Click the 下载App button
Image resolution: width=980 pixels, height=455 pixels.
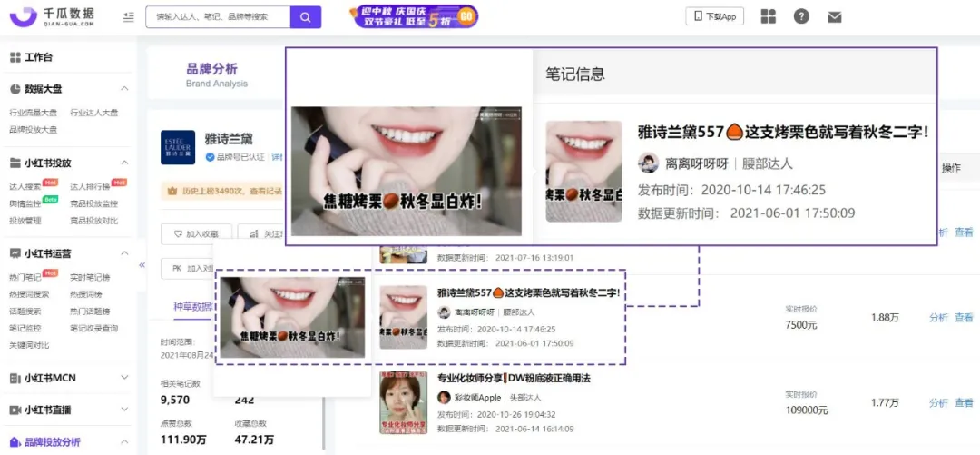714,17
